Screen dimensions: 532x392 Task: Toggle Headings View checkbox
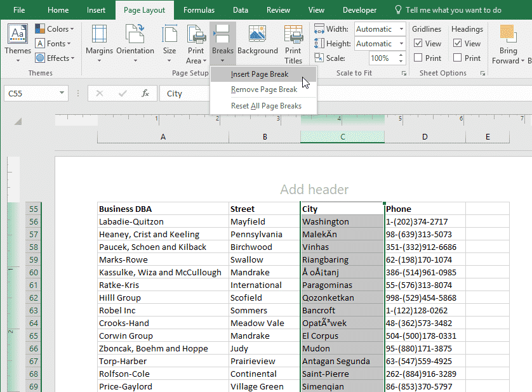pyautogui.click(x=457, y=43)
